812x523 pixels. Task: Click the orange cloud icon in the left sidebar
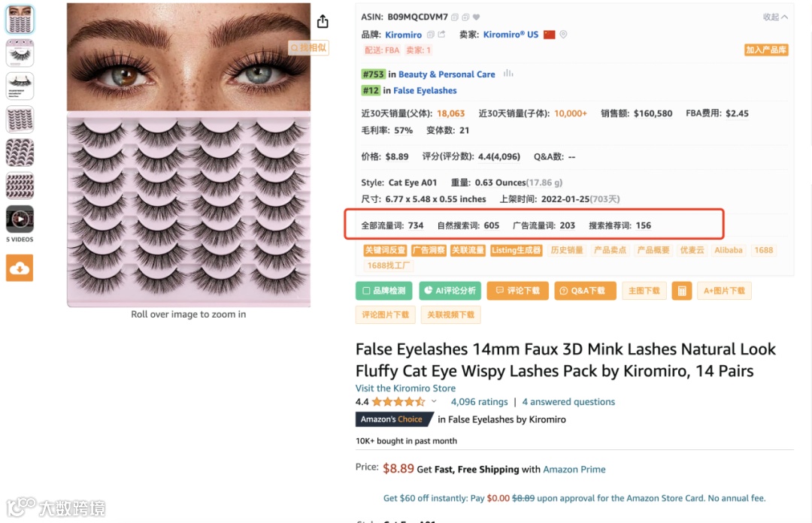pyautogui.click(x=19, y=268)
